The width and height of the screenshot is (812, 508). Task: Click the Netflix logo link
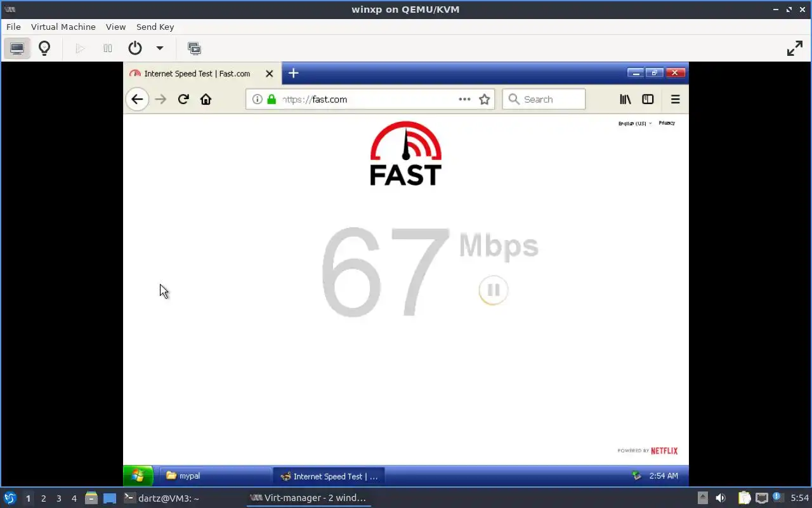[664, 451]
